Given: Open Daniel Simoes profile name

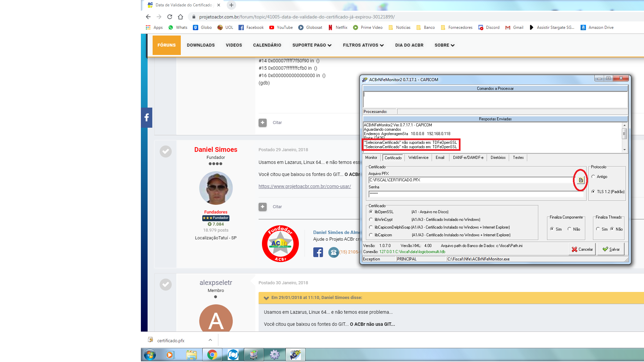Looking at the screenshot, I should tap(216, 149).
